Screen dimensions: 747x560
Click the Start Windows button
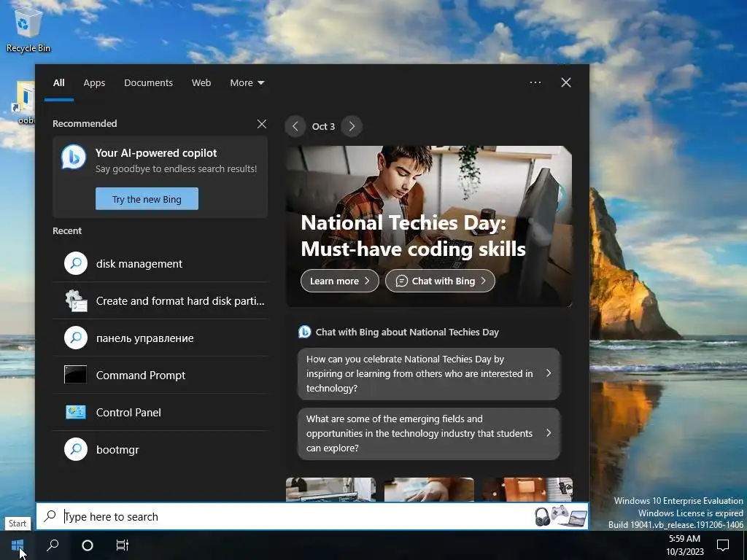coord(18,545)
